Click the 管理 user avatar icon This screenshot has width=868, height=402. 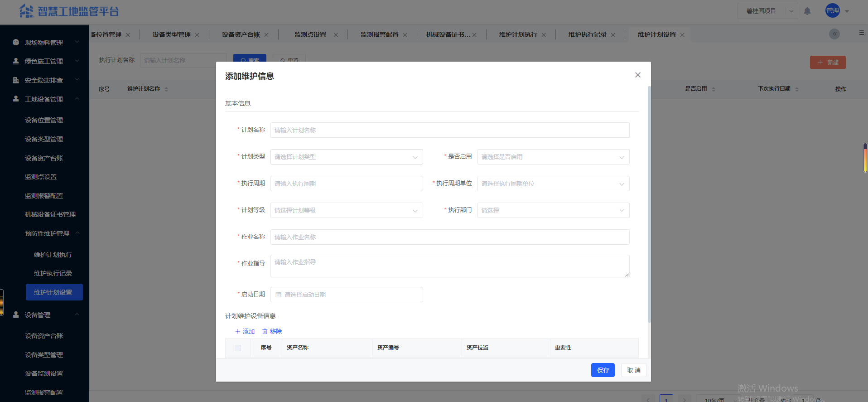point(832,11)
